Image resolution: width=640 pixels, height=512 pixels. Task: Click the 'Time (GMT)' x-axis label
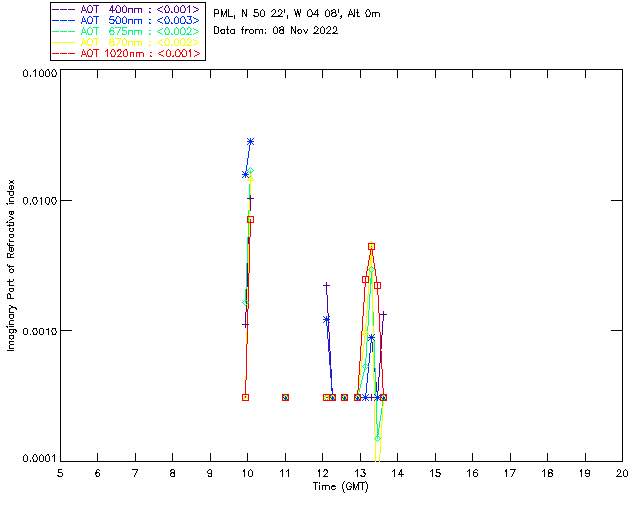(341, 485)
